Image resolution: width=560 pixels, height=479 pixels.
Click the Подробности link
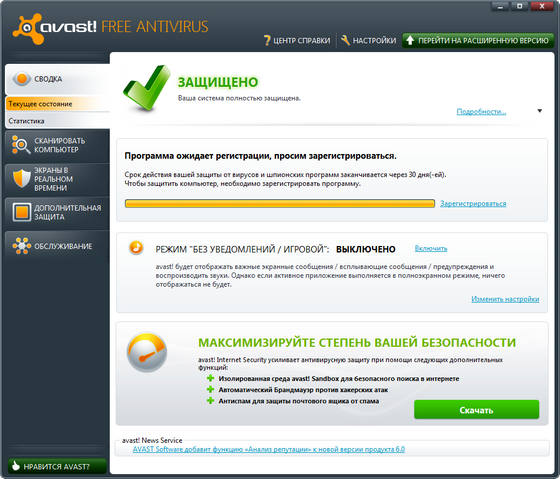point(481,112)
